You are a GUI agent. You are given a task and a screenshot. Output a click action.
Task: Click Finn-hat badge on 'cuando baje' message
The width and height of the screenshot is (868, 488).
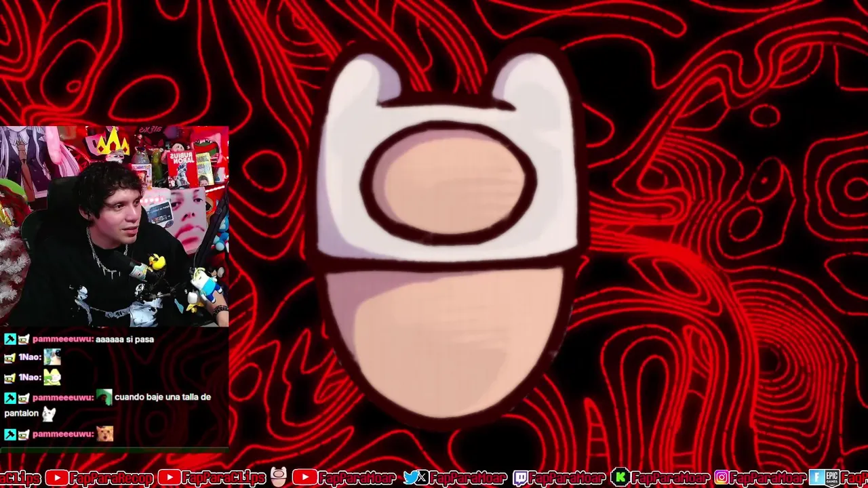coord(24,398)
